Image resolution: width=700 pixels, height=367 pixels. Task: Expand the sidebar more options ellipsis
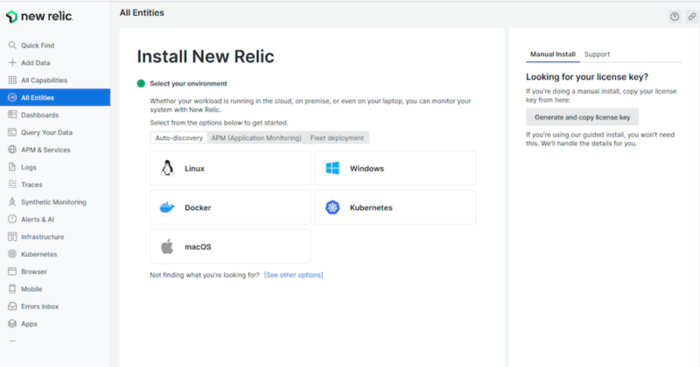(x=12, y=341)
